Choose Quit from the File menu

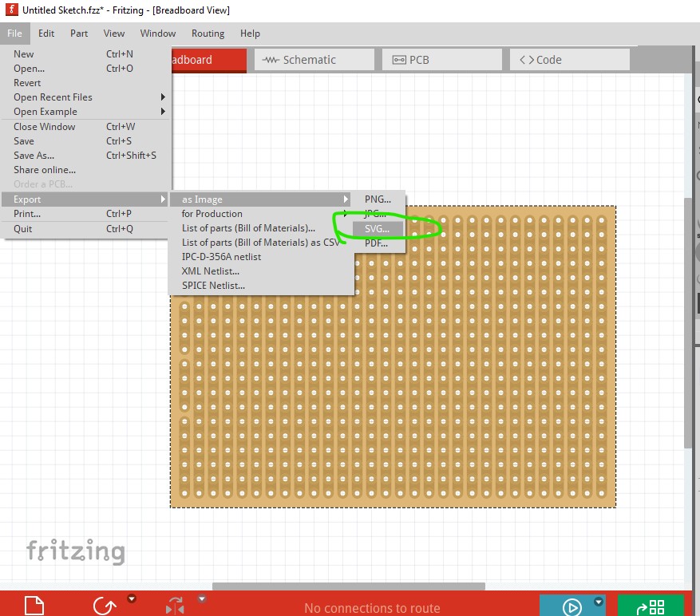85,228
